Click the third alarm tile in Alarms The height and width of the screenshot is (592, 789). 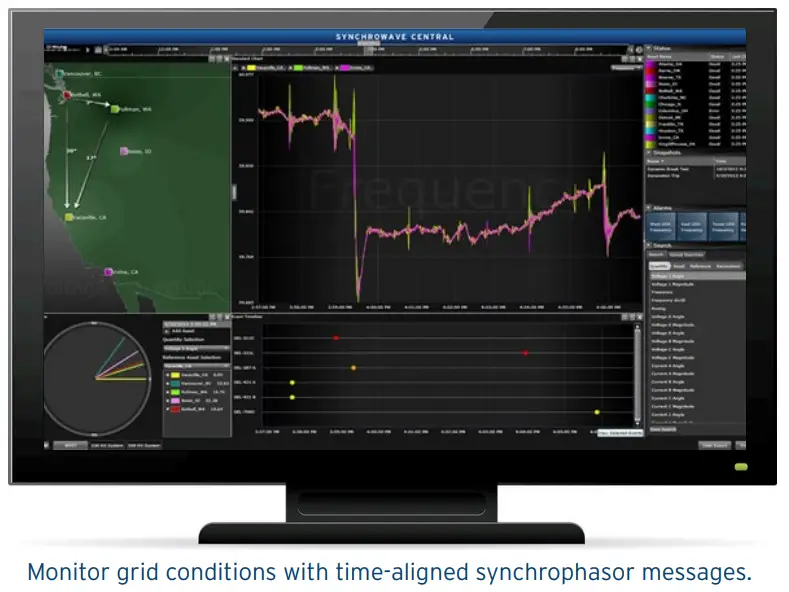(723, 227)
